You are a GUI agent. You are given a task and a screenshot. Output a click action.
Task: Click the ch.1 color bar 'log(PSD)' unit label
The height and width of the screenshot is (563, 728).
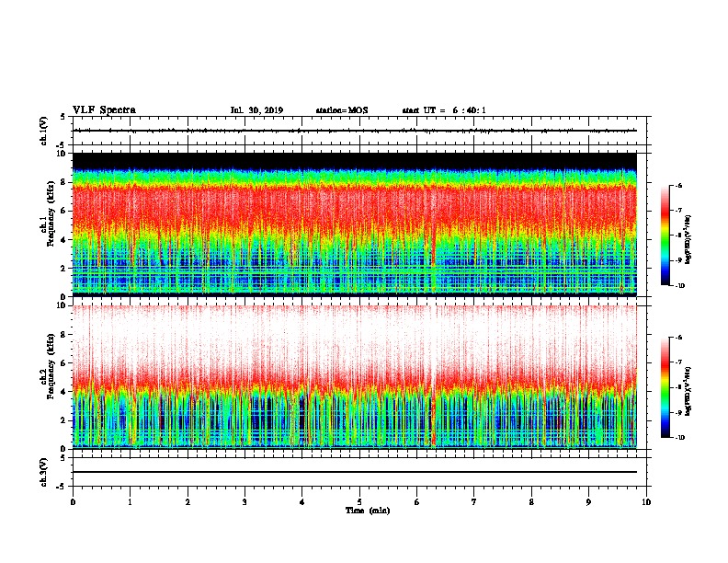coord(688,239)
